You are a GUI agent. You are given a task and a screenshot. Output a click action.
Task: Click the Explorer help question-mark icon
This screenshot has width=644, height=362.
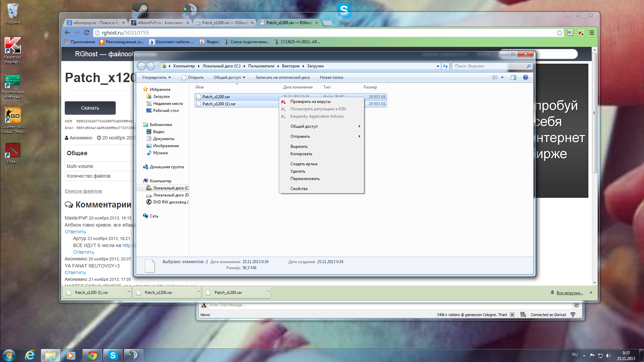[x=525, y=77]
